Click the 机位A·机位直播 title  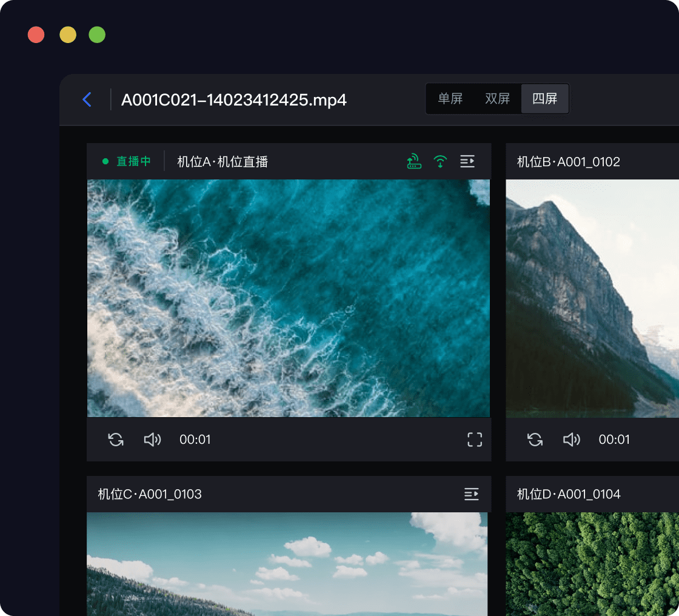tap(222, 162)
